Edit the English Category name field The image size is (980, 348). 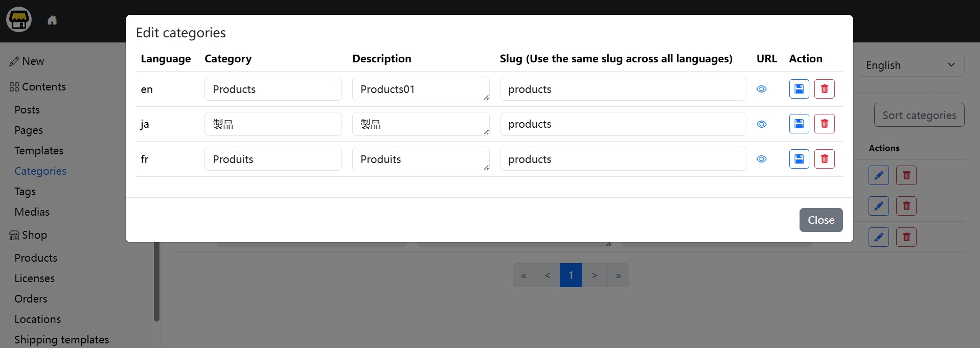coord(272,89)
